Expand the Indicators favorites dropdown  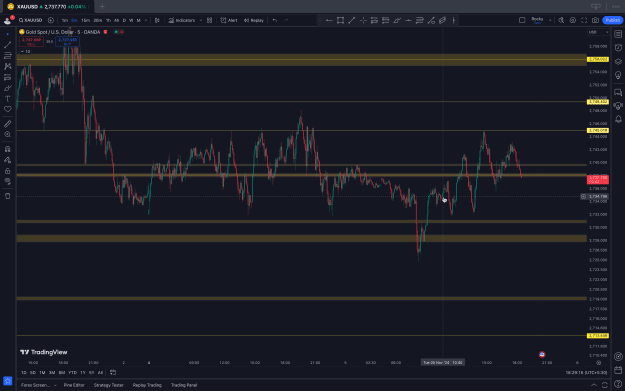coord(200,20)
